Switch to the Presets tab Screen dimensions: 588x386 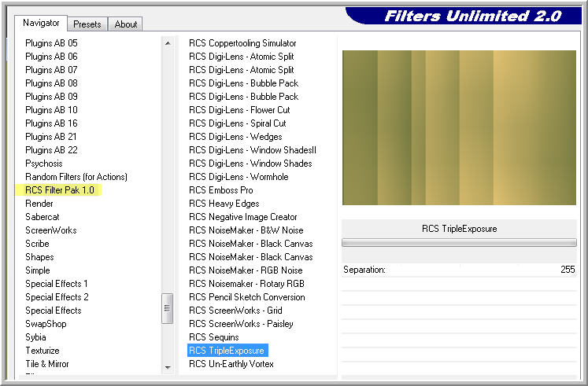[87, 24]
